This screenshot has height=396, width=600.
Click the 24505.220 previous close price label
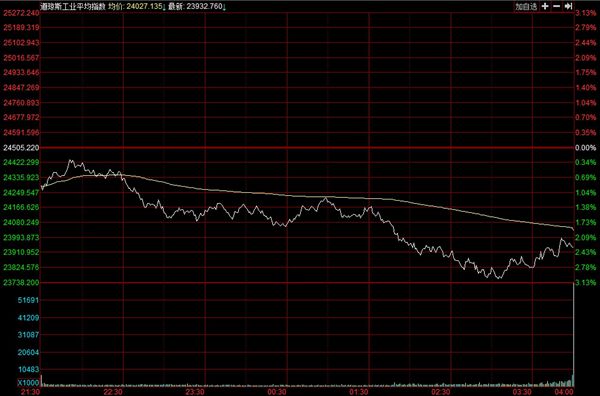21,148
